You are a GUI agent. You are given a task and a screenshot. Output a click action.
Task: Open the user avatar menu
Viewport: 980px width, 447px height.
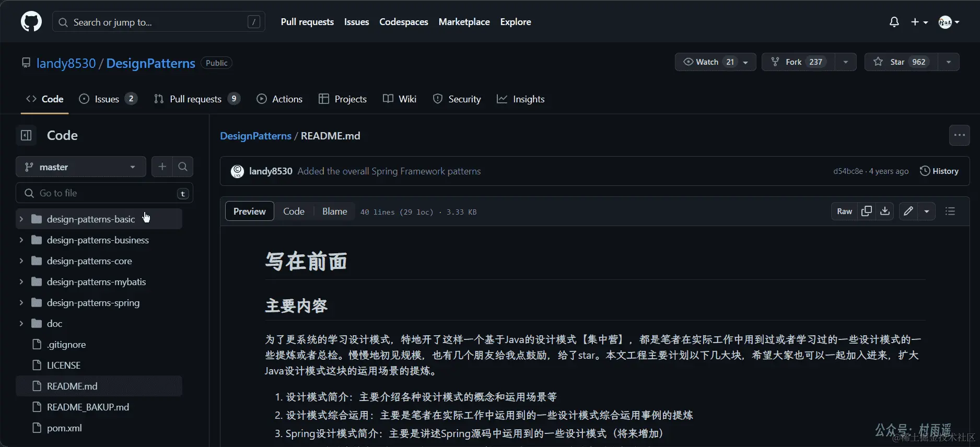pos(949,22)
